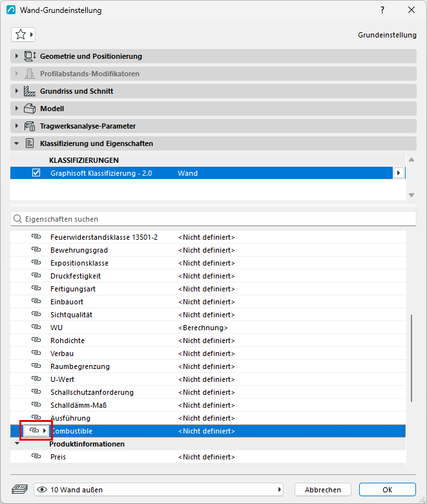The image size is (427, 504).
Task: Click the Wand classification value
Action: coord(187,173)
